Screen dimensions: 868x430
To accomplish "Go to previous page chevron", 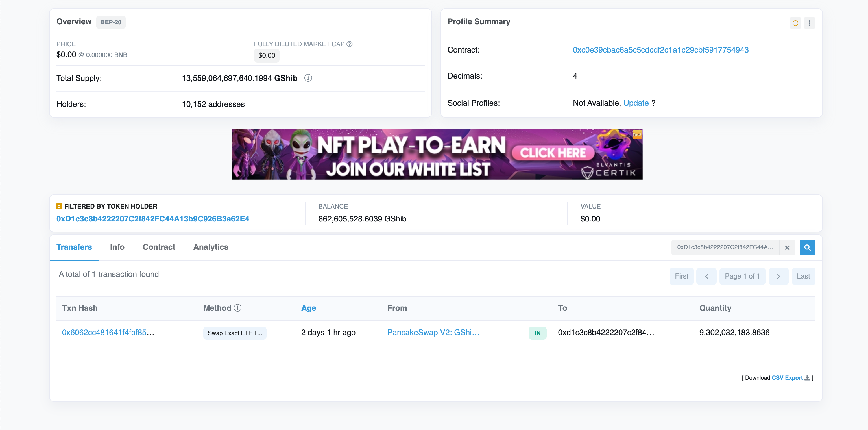I will pyautogui.click(x=706, y=276).
